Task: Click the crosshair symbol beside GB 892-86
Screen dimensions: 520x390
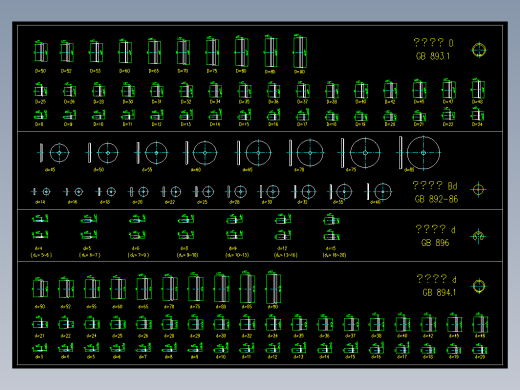Action: pyautogui.click(x=478, y=190)
